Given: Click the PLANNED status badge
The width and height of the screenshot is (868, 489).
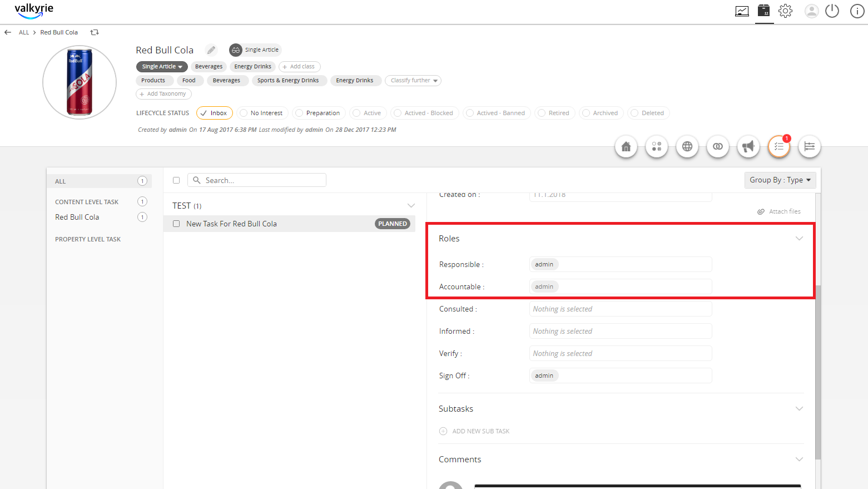Looking at the screenshot, I should tap(393, 224).
